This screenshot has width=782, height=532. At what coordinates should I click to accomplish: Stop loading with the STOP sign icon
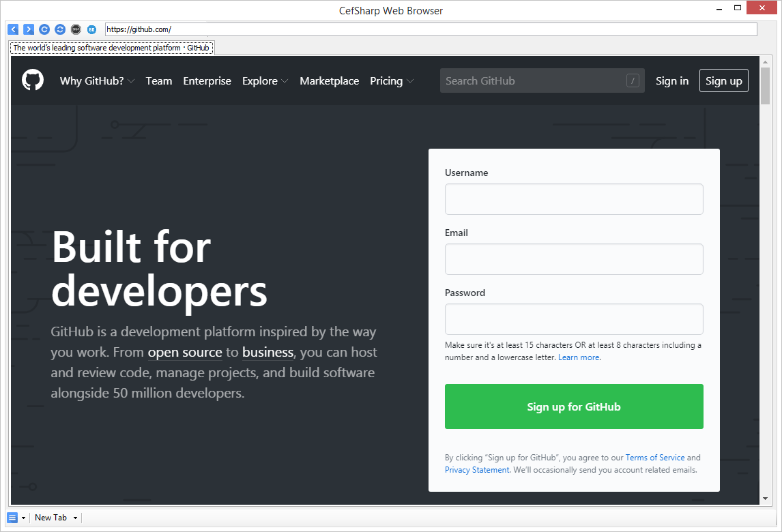click(x=76, y=29)
